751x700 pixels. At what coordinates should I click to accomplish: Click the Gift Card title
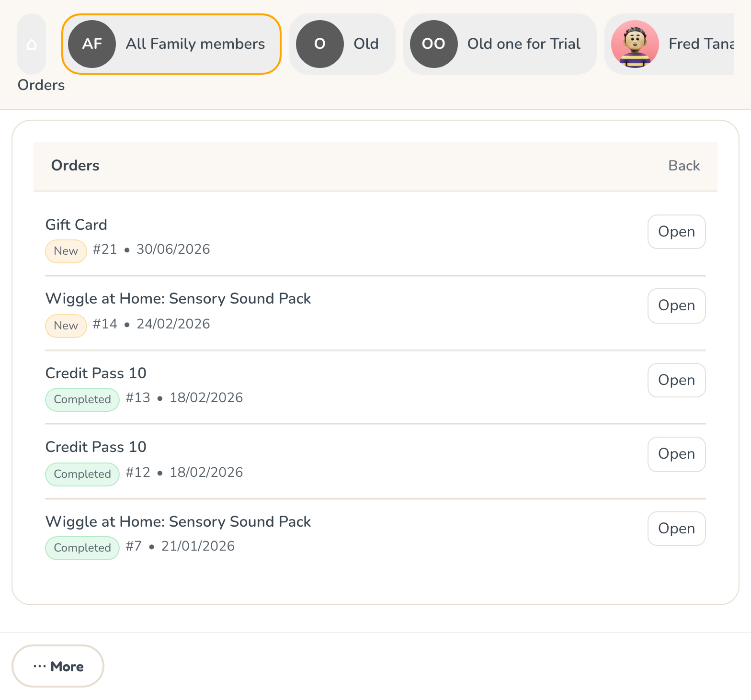[x=76, y=225]
